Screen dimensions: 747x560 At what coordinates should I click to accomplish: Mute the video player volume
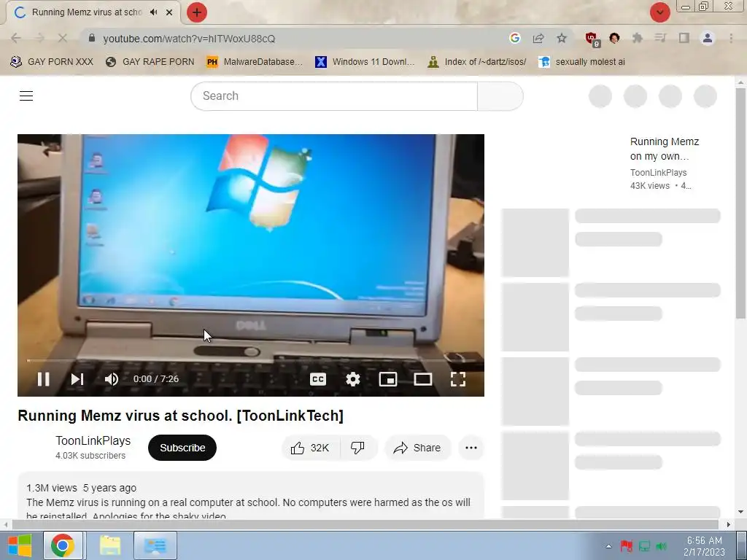111,379
